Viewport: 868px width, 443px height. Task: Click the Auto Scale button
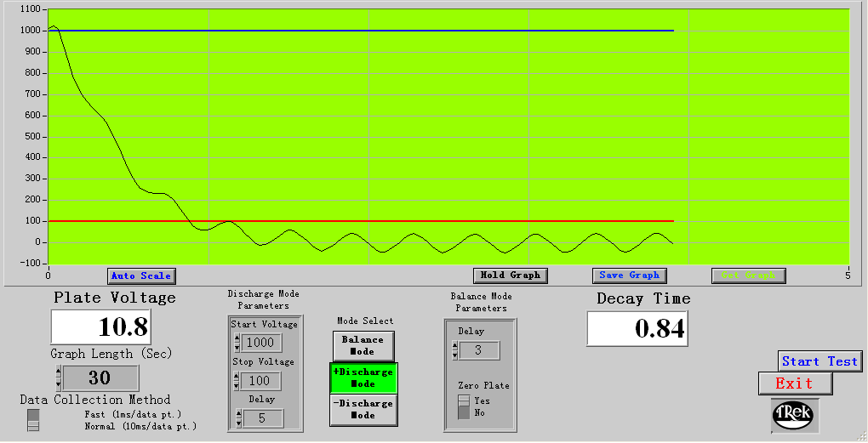141,275
